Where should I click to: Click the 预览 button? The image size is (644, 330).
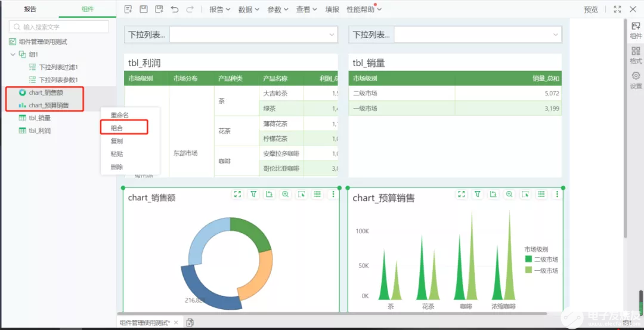(x=590, y=10)
